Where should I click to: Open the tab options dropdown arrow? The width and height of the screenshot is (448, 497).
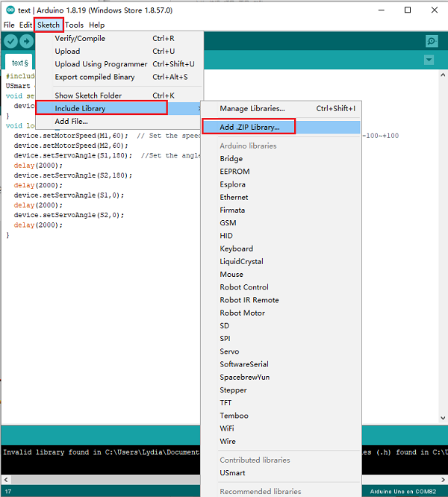tap(429, 60)
